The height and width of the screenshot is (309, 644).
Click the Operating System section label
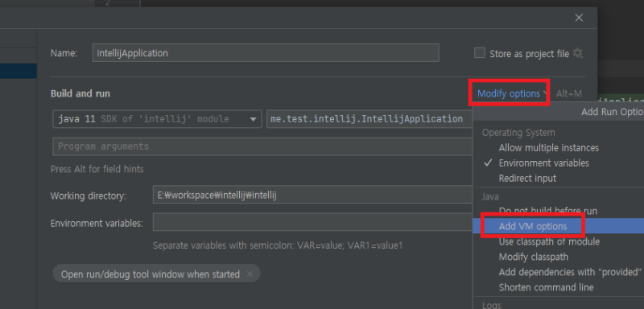coord(518,133)
